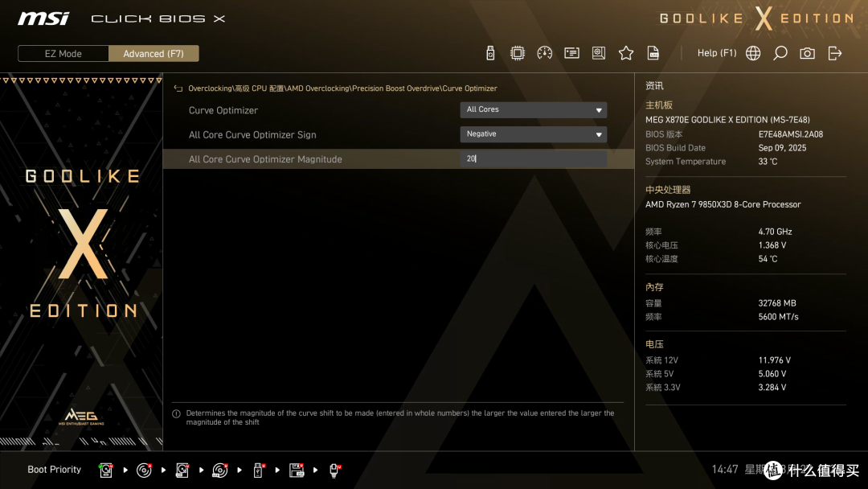The image size is (868, 489).
Task: Select the All Core Curve Optimizer Sign label
Action: click(x=252, y=134)
